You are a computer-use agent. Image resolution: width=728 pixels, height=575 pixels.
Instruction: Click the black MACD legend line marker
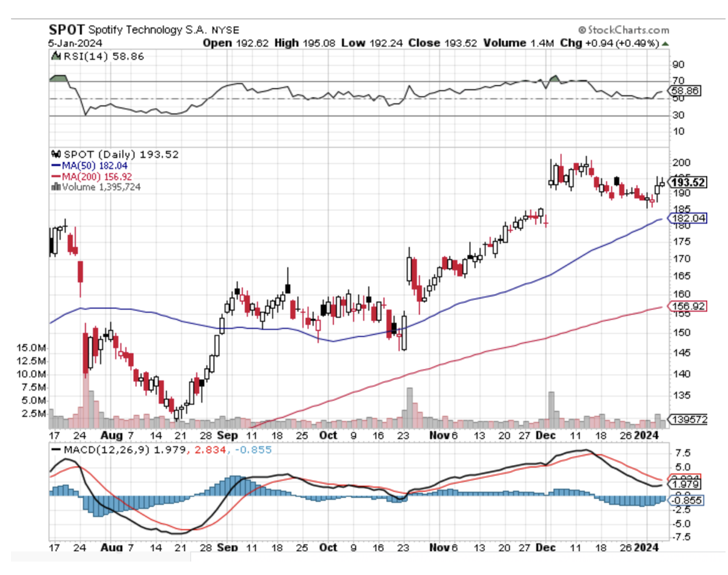click(x=56, y=450)
